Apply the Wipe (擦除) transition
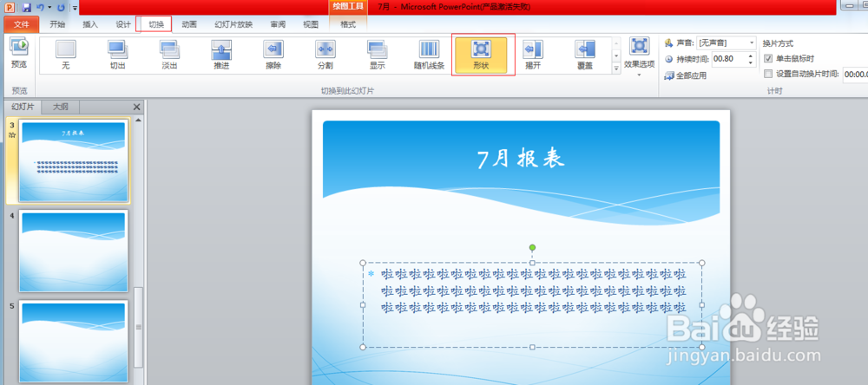Image resolution: width=868 pixels, height=385 pixels. (x=273, y=55)
